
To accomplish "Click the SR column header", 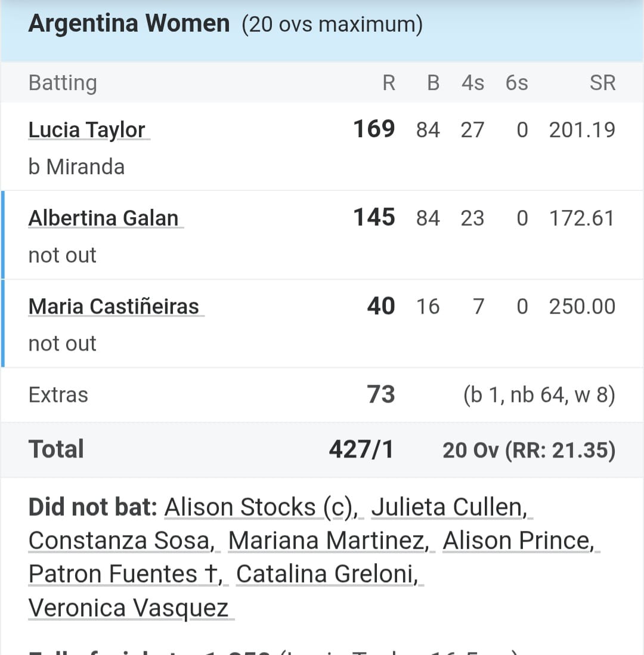I will tap(602, 83).
